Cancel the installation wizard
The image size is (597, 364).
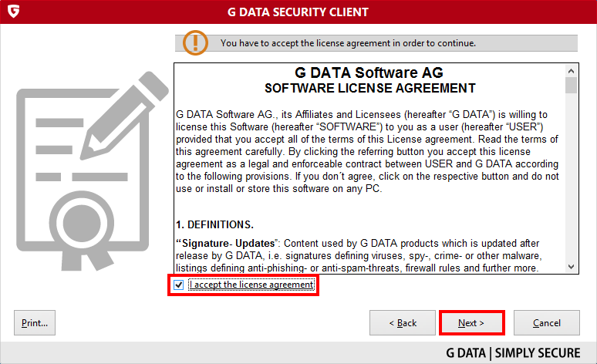547,323
